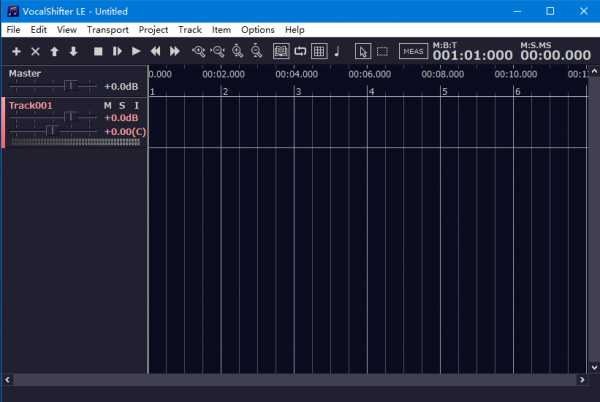Click Track001 +0.00(C) pan value
600x402 pixels.
tap(125, 132)
